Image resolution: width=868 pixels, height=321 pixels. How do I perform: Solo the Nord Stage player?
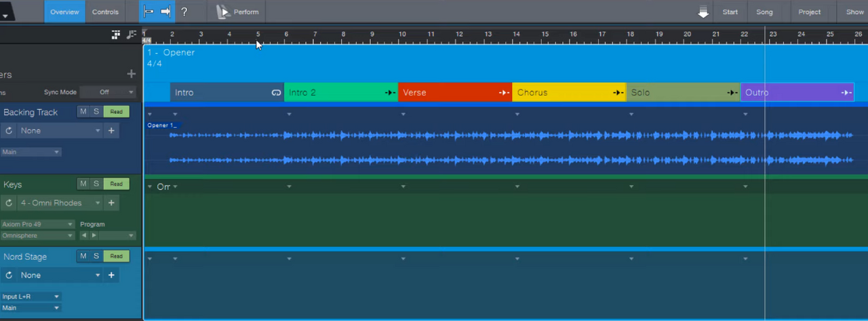96,256
